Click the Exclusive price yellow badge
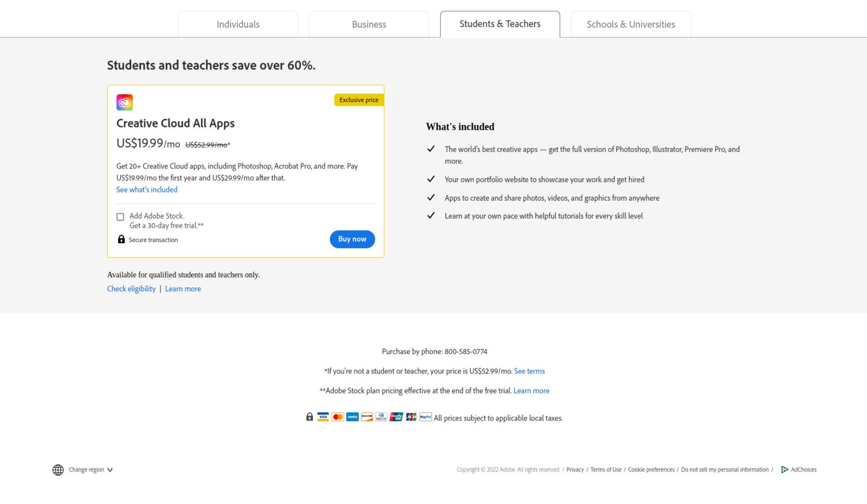 click(359, 100)
